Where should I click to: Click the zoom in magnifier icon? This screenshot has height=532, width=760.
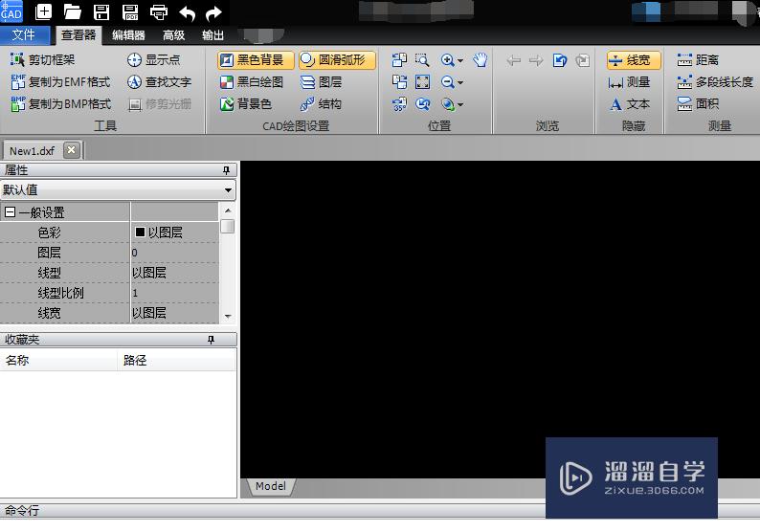[x=447, y=60]
